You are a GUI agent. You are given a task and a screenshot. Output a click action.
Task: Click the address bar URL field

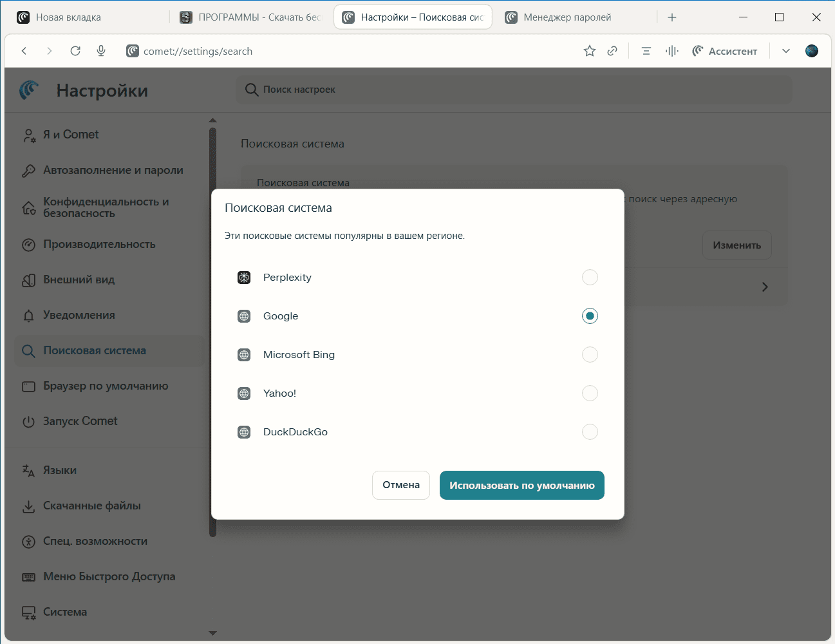pyautogui.click(x=348, y=51)
